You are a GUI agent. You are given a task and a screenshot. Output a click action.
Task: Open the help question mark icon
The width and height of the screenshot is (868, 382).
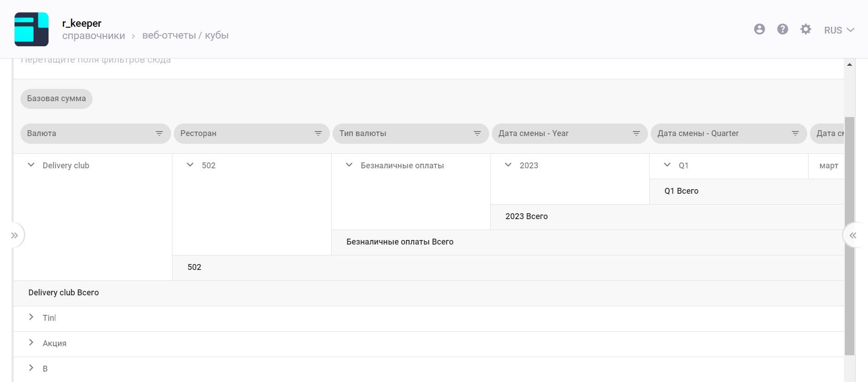pyautogui.click(x=782, y=29)
